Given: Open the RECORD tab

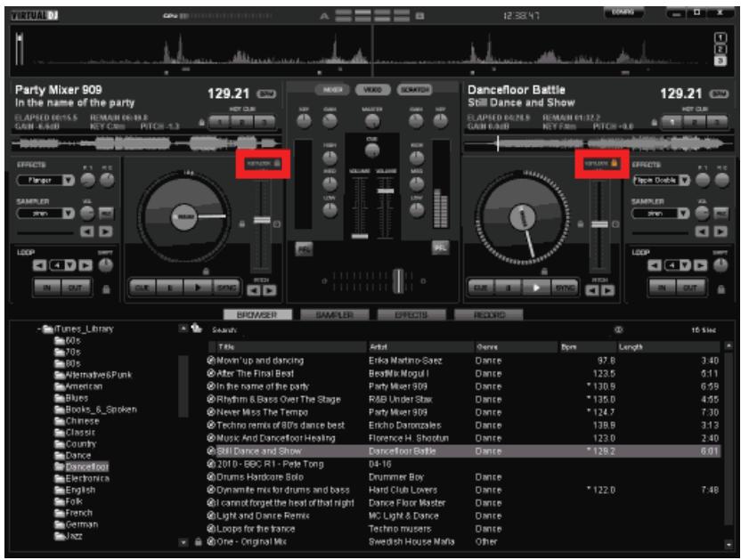Looking at the screenshot, I should point(489,315).
